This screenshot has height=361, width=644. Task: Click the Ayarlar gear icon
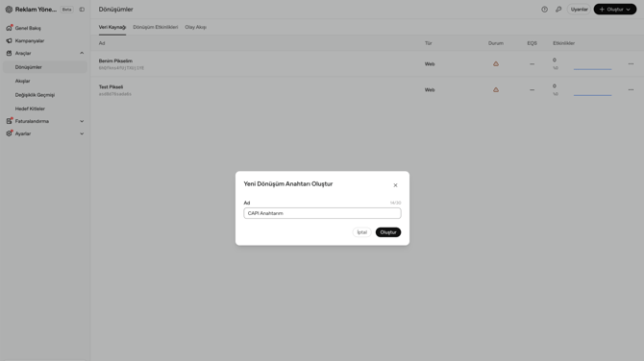[9, 133]
